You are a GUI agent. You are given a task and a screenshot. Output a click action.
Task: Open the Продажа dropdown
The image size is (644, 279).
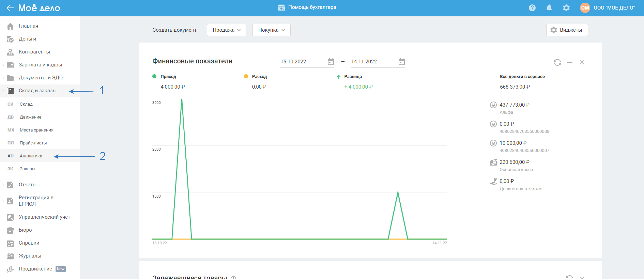tap(226, 30)
